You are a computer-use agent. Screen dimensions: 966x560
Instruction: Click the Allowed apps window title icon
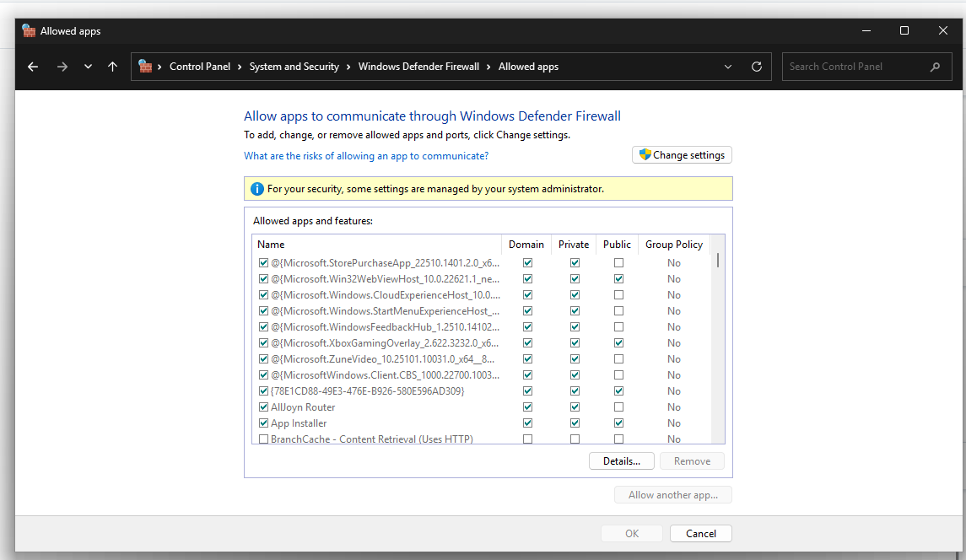coord(29,31)
